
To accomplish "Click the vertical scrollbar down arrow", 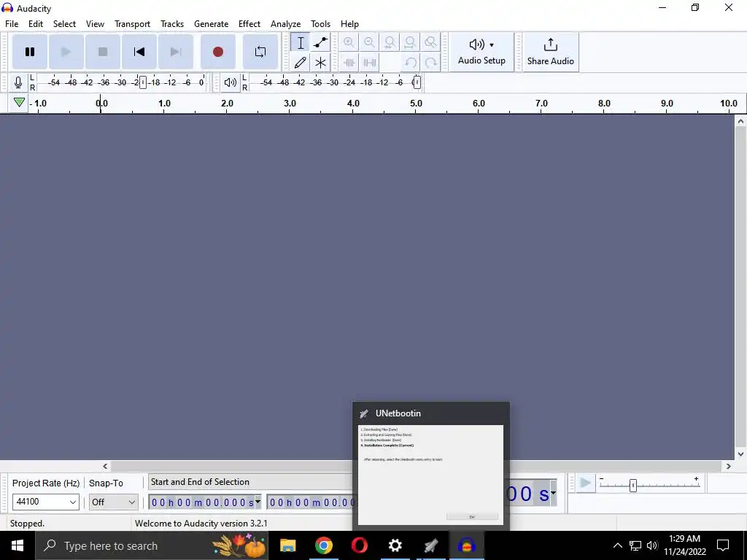I will (740, 454).
